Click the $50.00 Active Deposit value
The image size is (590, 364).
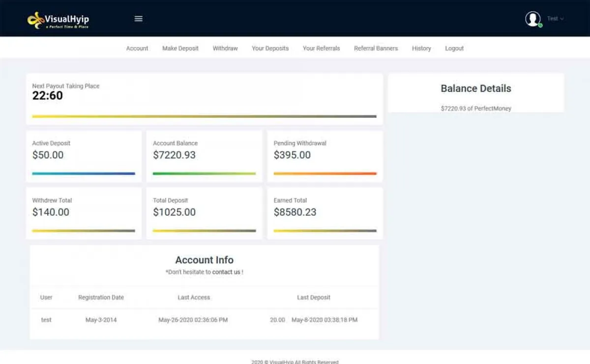[48, 155]
